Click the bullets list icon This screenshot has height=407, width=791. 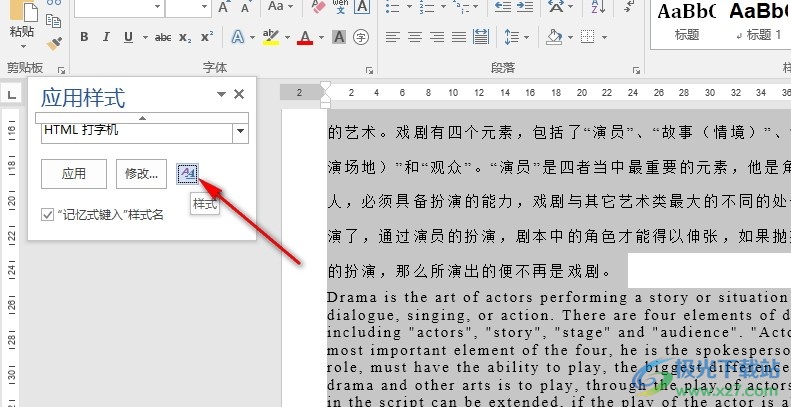pos(392,7)
